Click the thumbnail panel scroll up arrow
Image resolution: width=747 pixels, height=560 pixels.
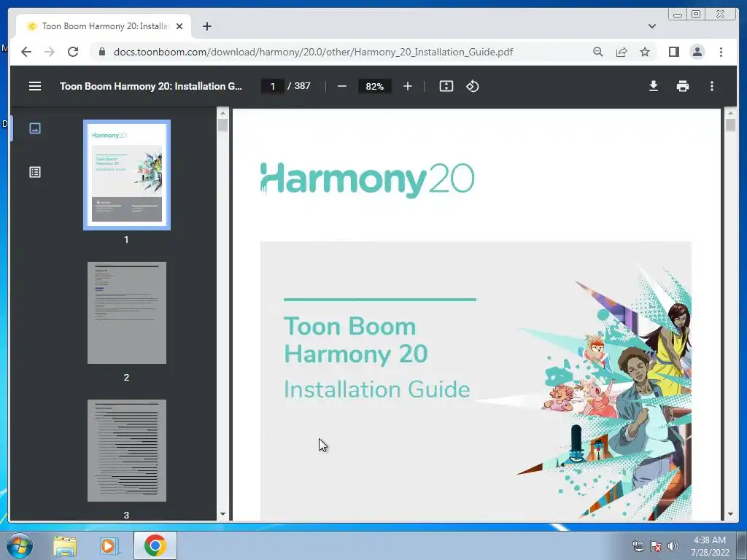point(222,113)
